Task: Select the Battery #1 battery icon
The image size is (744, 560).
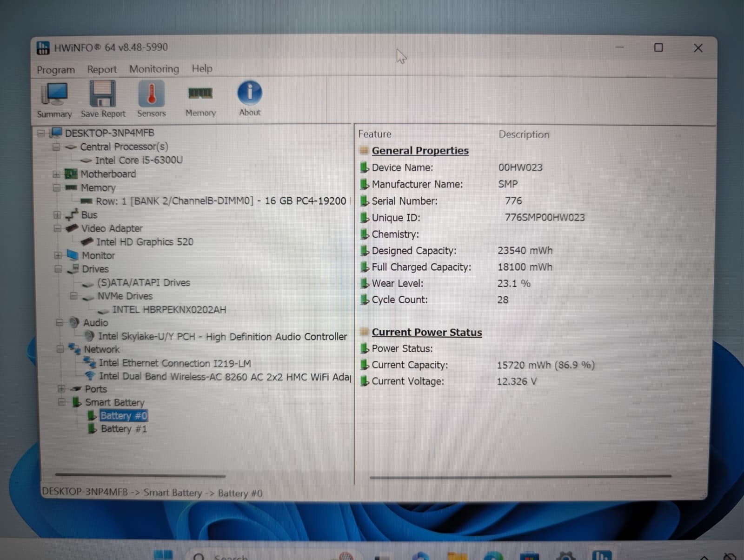Action: pyautogui.click(x=93, y=429)
